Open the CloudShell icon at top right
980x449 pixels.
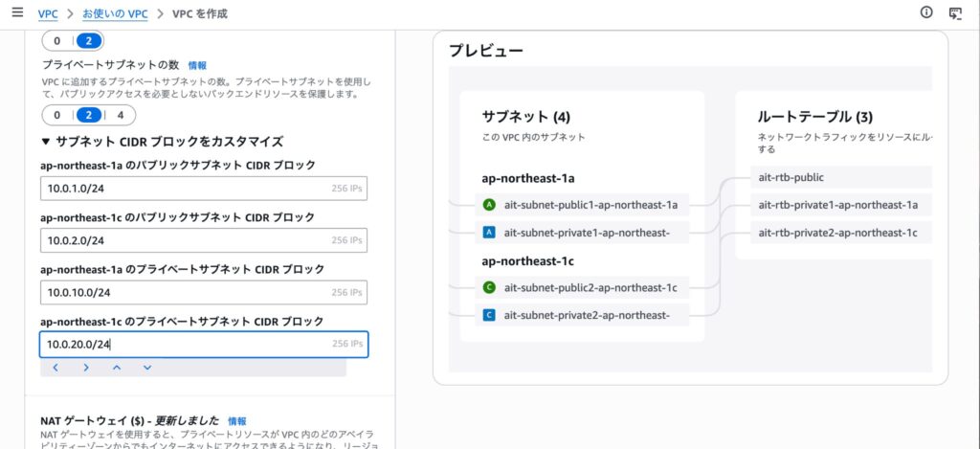(954, 13)
